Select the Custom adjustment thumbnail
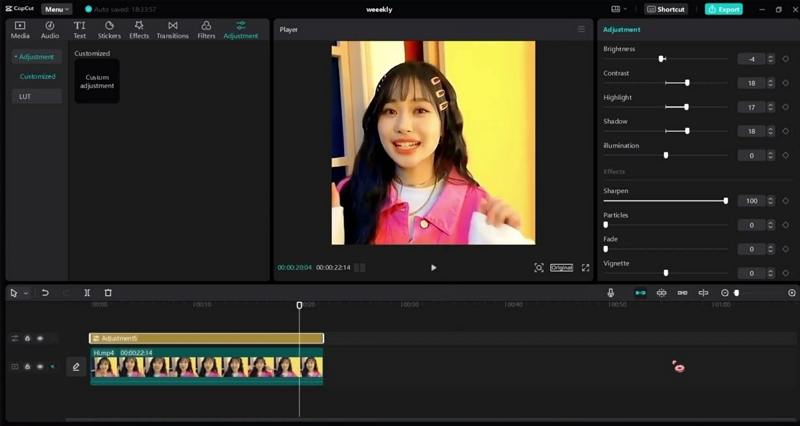This screenshot has width=800, height=426. [x=97, y=81]
